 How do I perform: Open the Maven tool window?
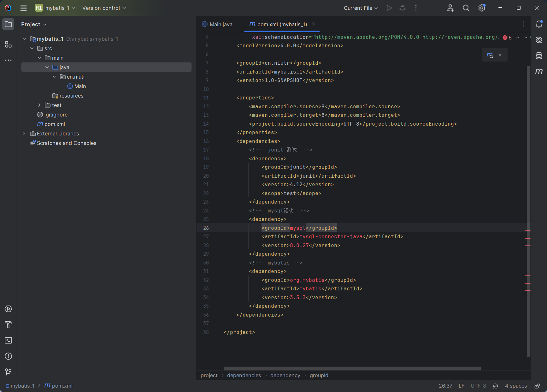tap(539, 72)
